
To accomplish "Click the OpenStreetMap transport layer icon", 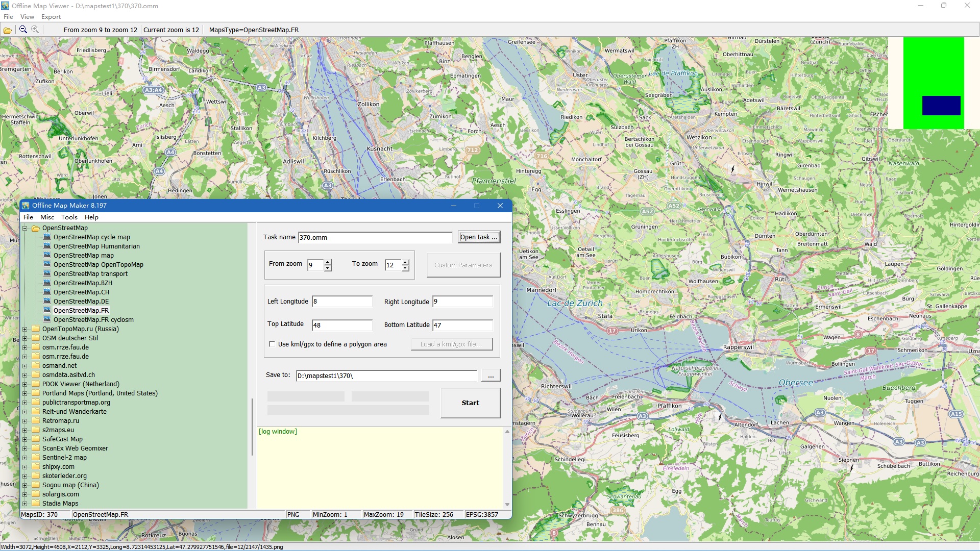I will (x=47, y=274).
